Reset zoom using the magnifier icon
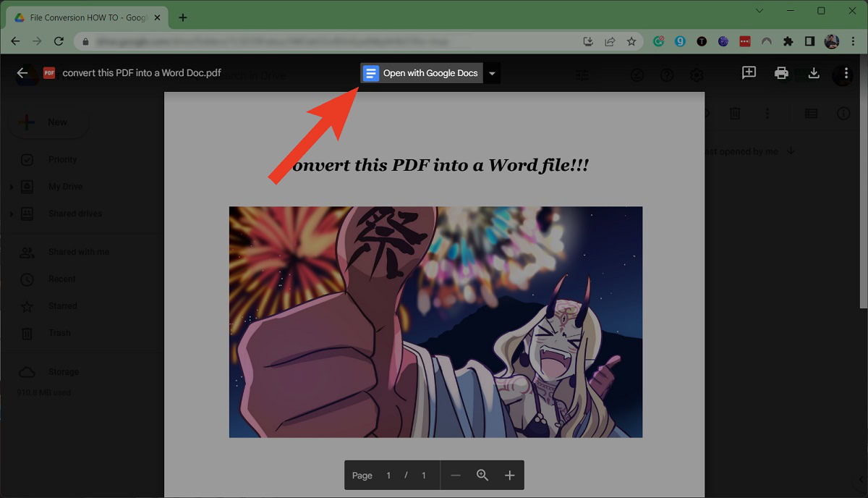The image size is (868, 498). (x=482, y=476)
